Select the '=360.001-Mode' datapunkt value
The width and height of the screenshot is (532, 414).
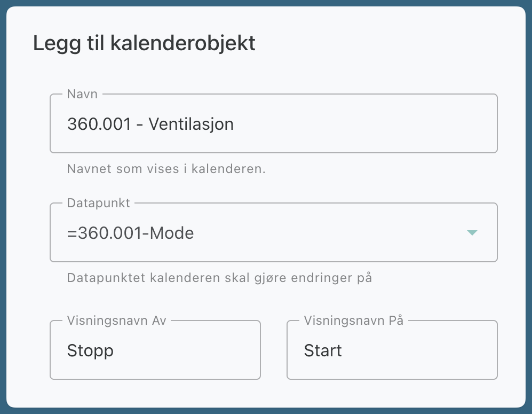(131, 233)
